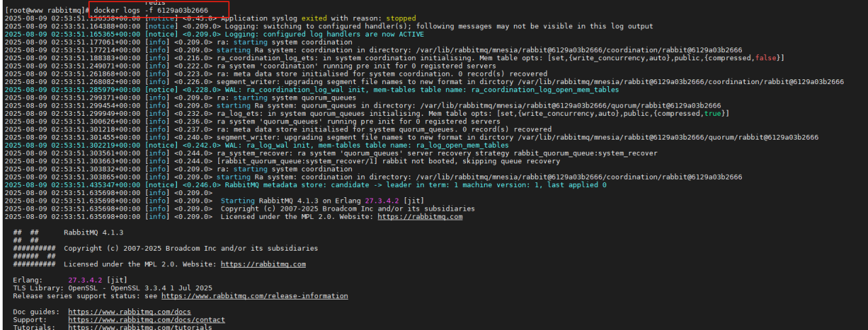Open the rabbitmq.com/release-information link

click(254, 296)
